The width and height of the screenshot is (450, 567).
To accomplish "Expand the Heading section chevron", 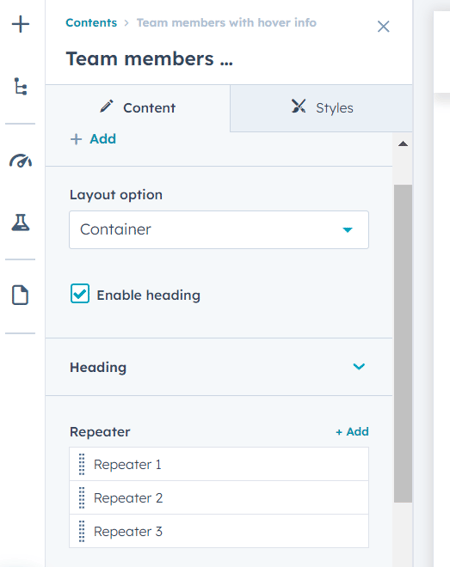I will [359, 367].
